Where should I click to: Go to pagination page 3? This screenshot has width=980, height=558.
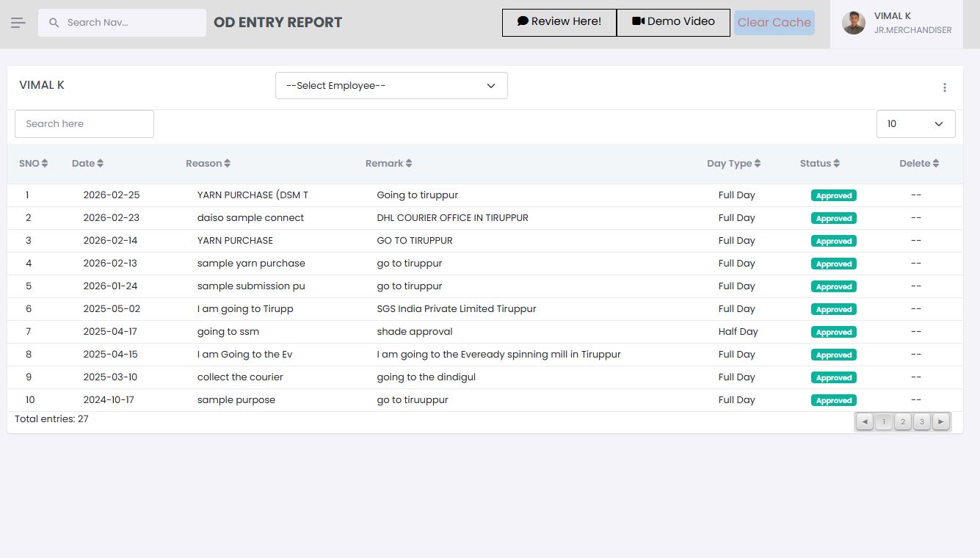[922, 421]
